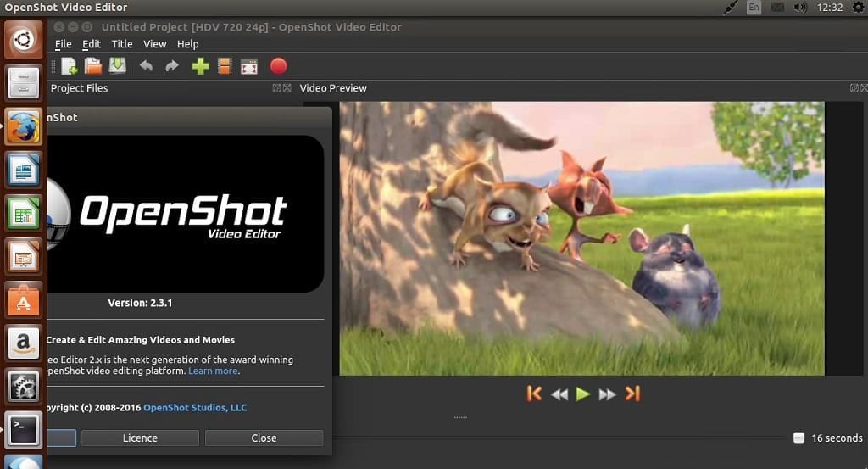This screenshot has width=868, height=469.
Task: Open the system gear menu
Action: pos(858,8)
